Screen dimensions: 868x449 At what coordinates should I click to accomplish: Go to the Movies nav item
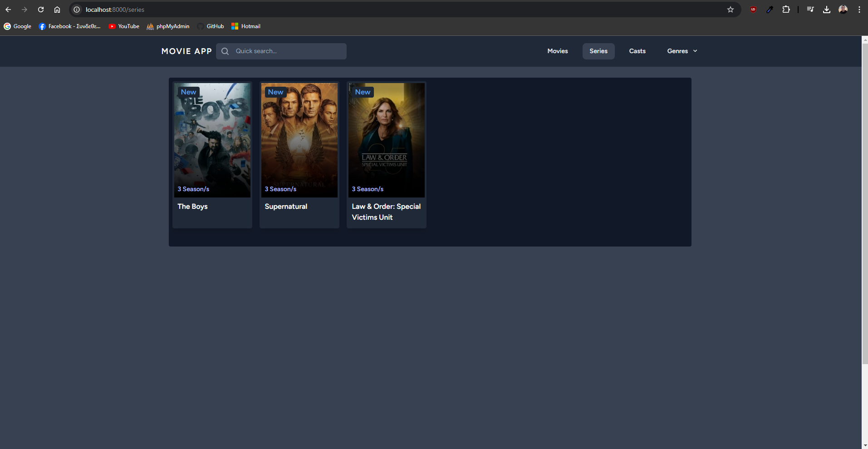[x=558, y=51]
